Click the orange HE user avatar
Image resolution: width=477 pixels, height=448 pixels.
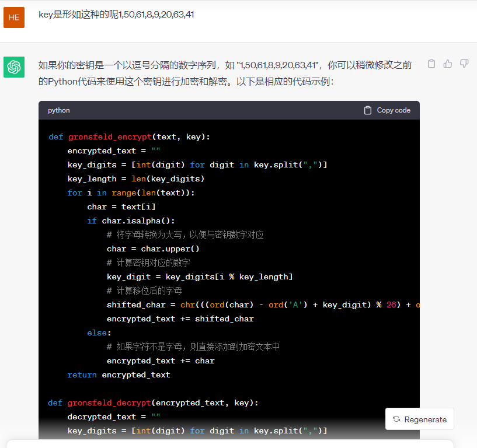(x=14, y=17)
